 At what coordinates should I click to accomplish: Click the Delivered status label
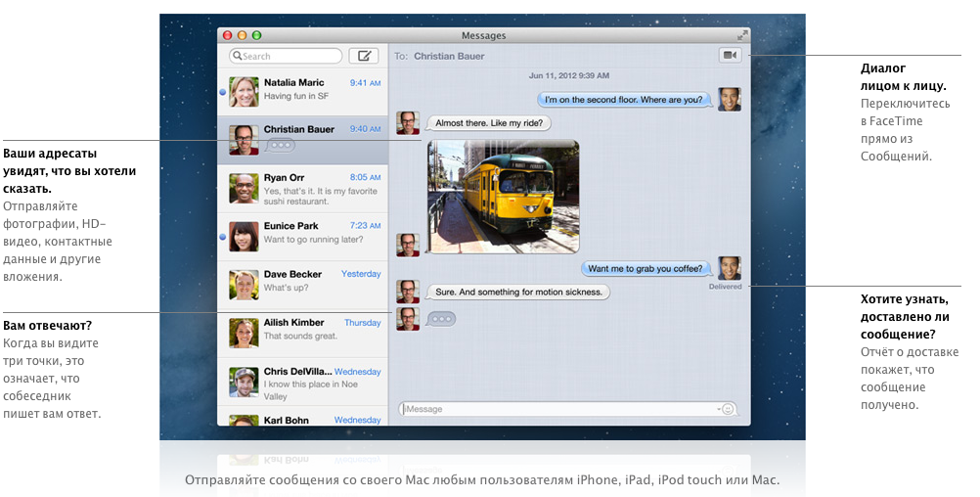click(725, 287)
